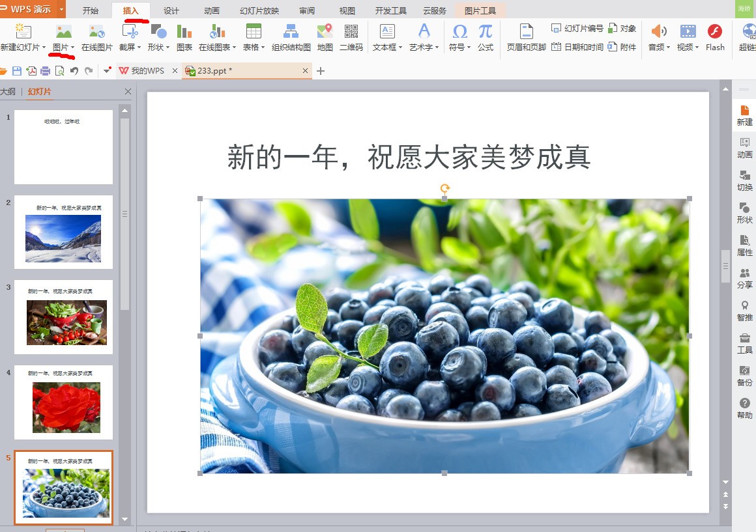Select slide 3 thumbnail with vegetables
The height and width of the screenshot is (532, 756).
point(63,317)
